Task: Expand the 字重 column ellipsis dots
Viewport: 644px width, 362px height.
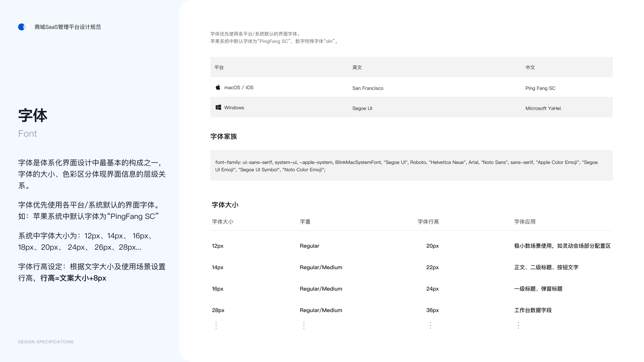Action: (x=304, y=325)
